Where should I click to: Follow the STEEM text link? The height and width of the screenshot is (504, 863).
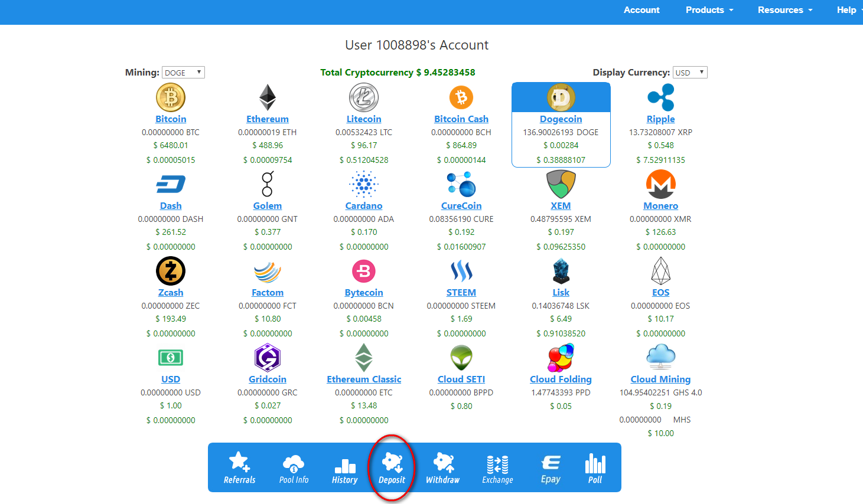[x=461, y=293]
